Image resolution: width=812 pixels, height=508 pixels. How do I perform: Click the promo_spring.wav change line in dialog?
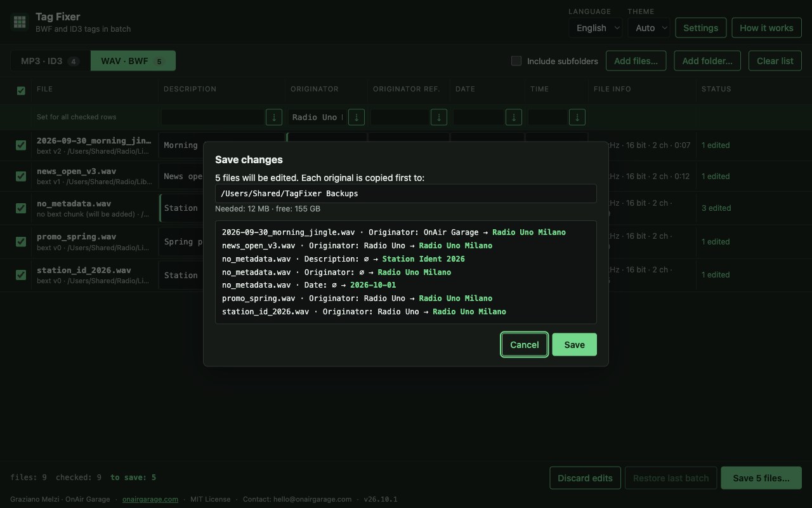point(357,298)
